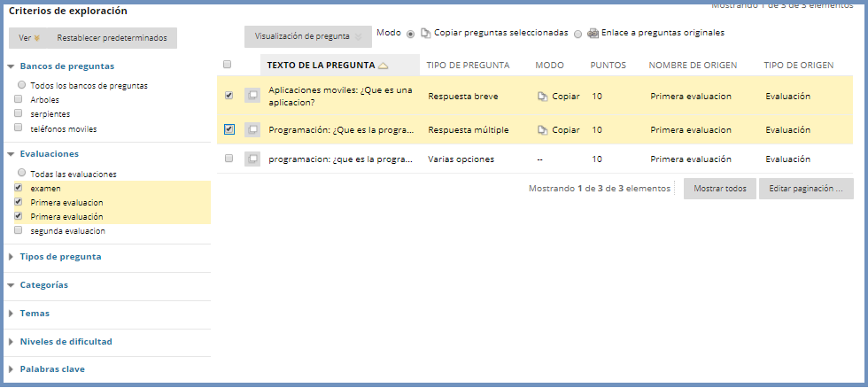The width and height of the screenshot is (868, 388).
Task: Expand the 'Tipos de pregunta' section
Action: coord(11,257)
